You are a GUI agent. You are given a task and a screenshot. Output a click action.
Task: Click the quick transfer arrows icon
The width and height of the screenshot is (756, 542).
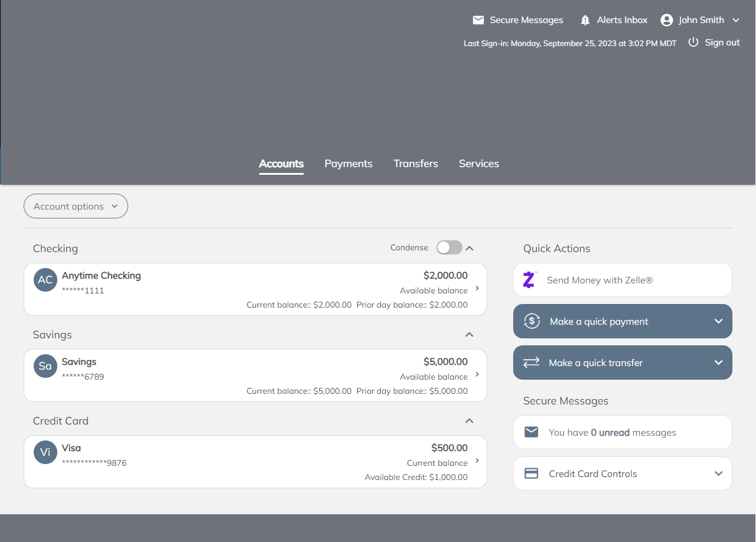pyautogui.click(x=532, y=363)
